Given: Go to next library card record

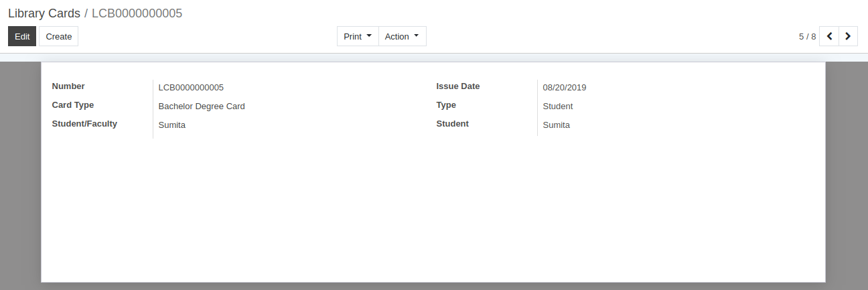Looking at the screenshot, I should (848, 36).
